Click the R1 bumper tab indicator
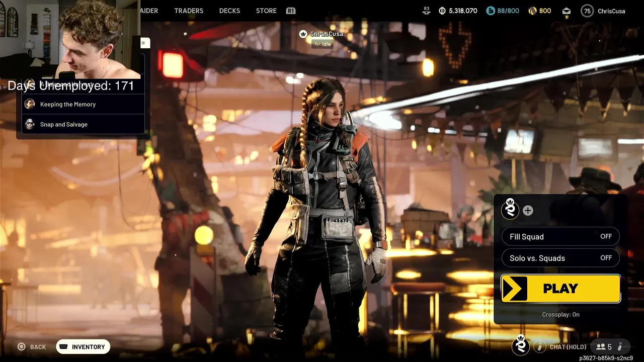Image resolution: width=644 pixels, height=362 pixels. (x=291, y=11)
